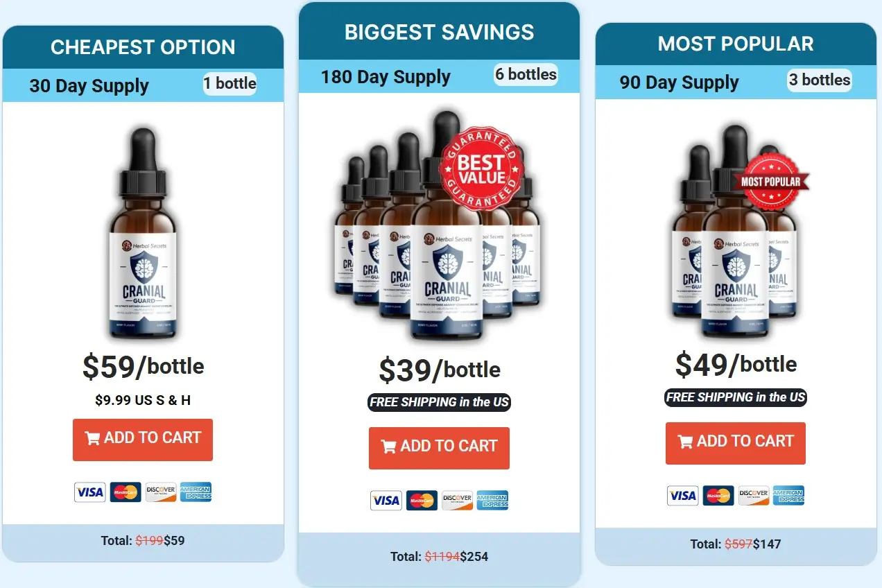Click the red Best Value Guaranteed seal

click(482, 168)
